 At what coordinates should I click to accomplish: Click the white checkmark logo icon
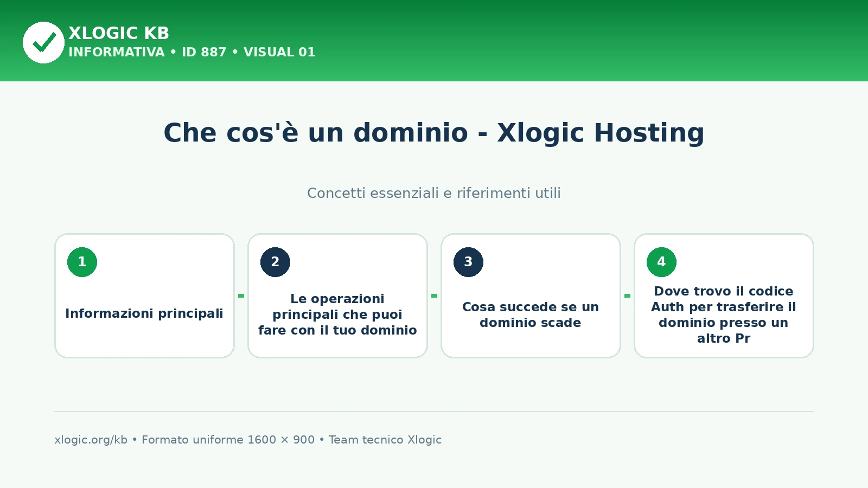point(43,42)
